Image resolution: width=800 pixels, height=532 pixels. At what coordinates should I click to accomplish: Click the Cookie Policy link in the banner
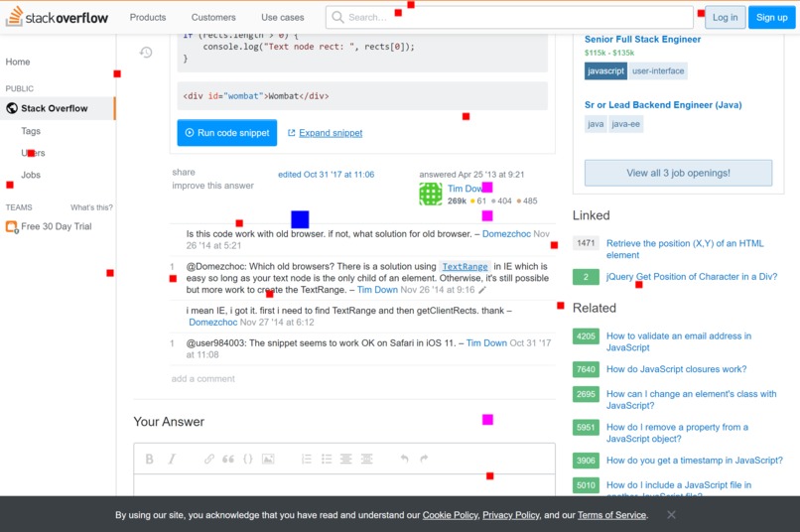click(450, 515)
